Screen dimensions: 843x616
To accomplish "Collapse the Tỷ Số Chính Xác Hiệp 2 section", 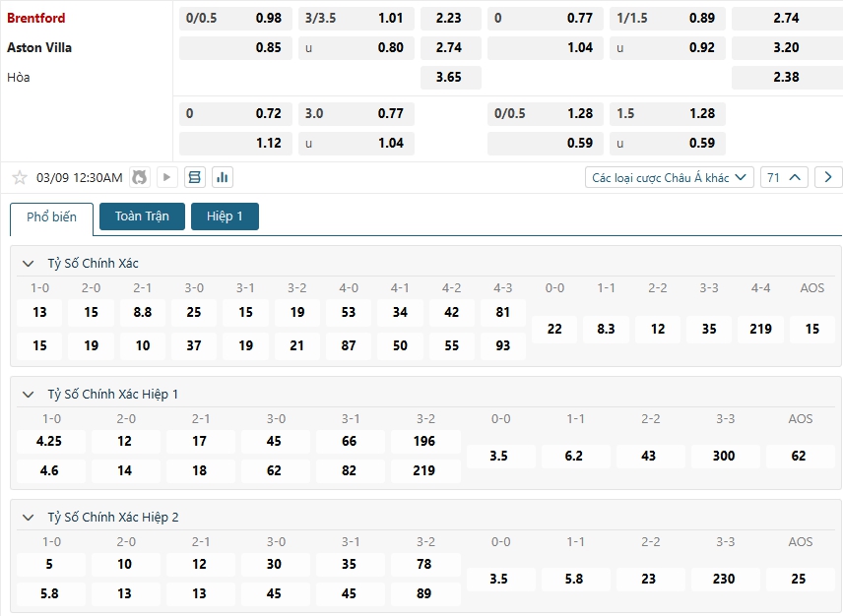I will coord(28,518).
